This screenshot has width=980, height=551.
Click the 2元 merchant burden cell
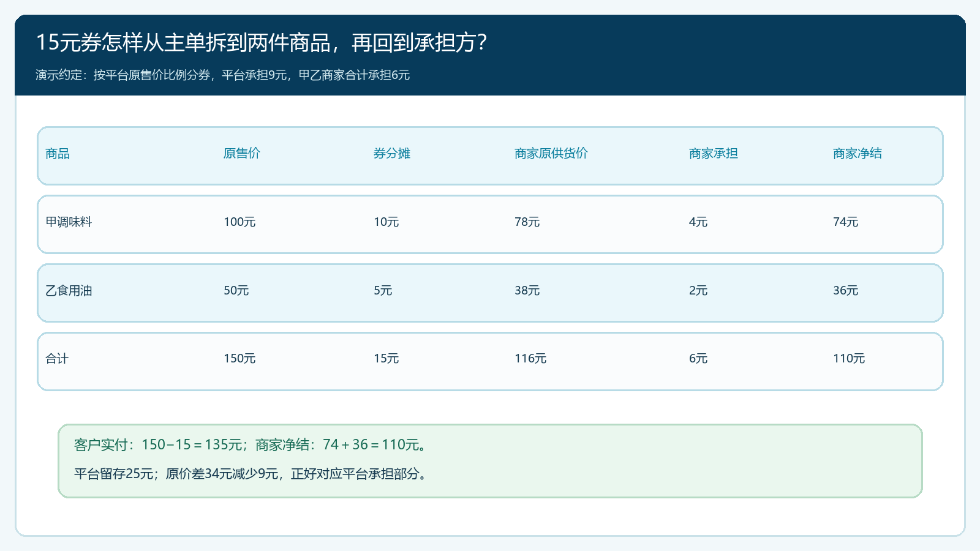[x=698, y=291]
